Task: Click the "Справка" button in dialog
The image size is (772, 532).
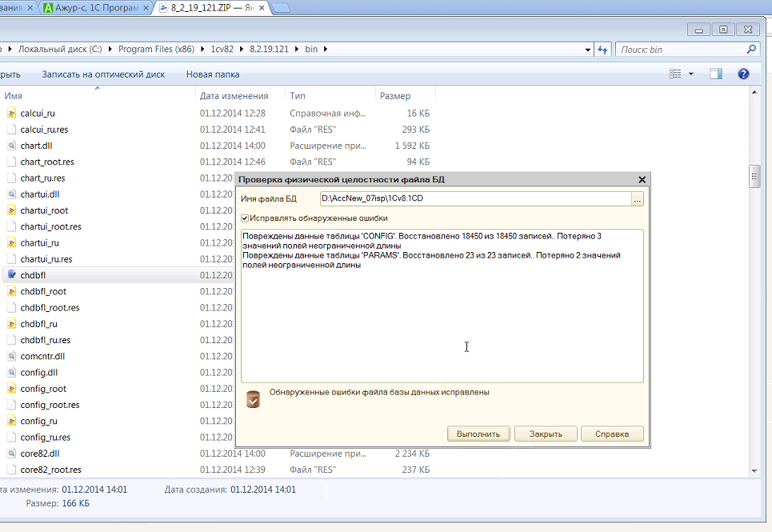Action: coord(612,434)
